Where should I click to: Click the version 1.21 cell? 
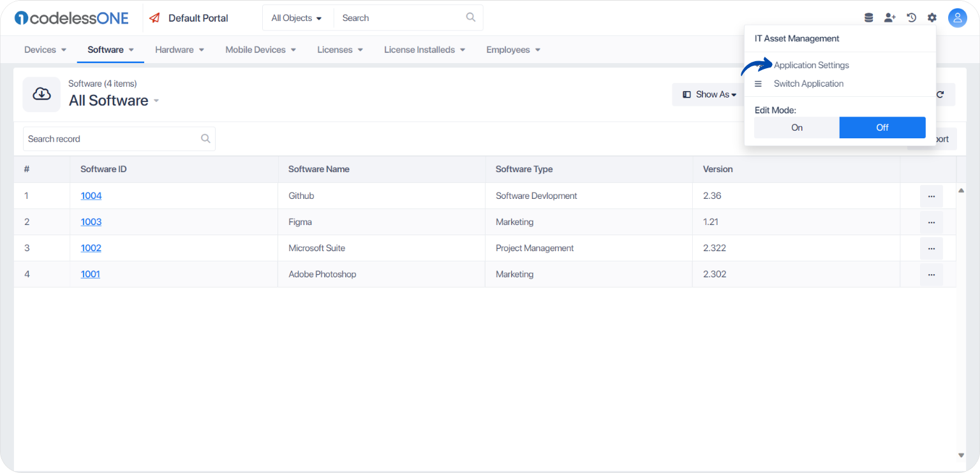coord(796,222)
